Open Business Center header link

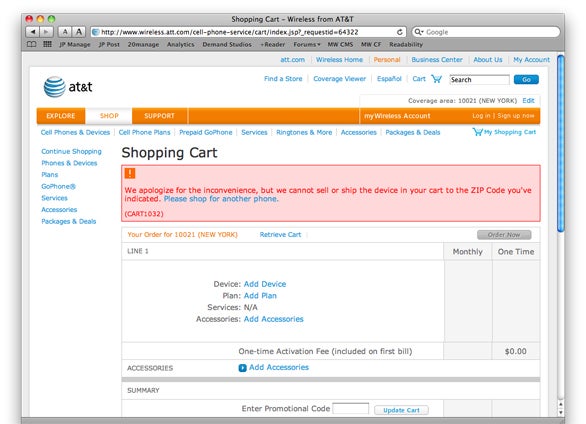click(x=437, y=60)
